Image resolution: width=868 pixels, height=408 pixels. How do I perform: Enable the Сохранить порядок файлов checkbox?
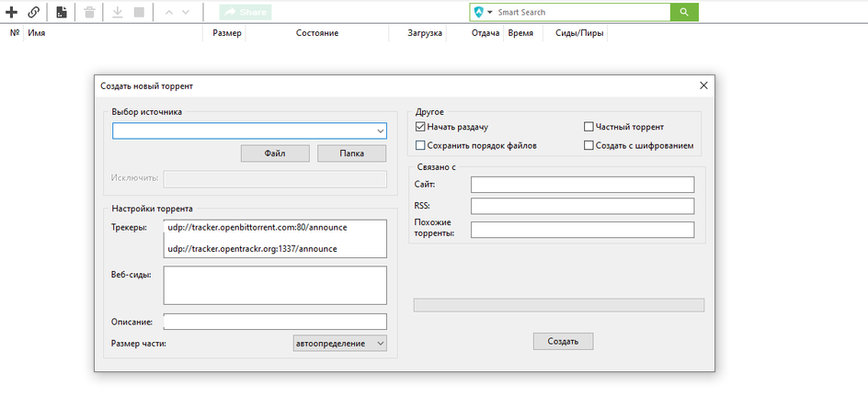(x=420, y=145)
